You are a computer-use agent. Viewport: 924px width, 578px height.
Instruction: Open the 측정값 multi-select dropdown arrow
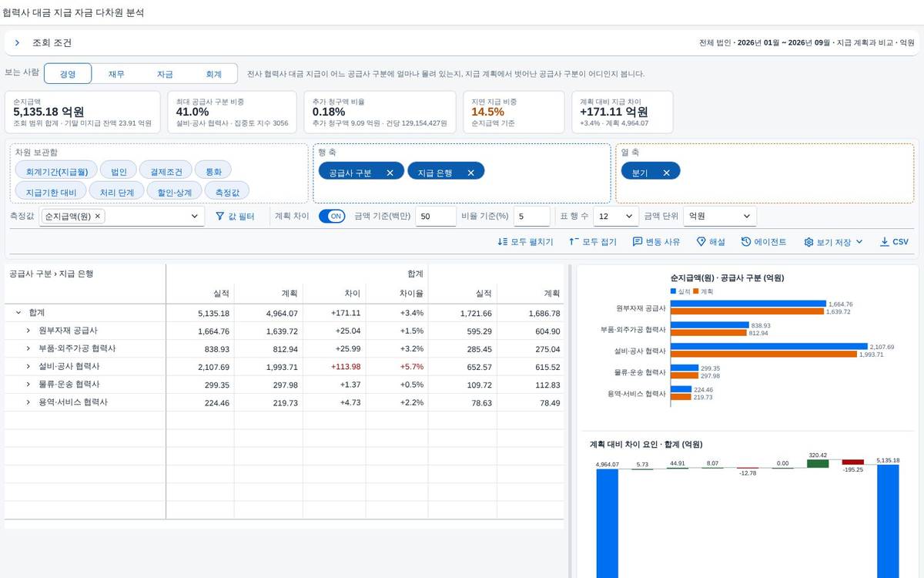pos(194,217)
